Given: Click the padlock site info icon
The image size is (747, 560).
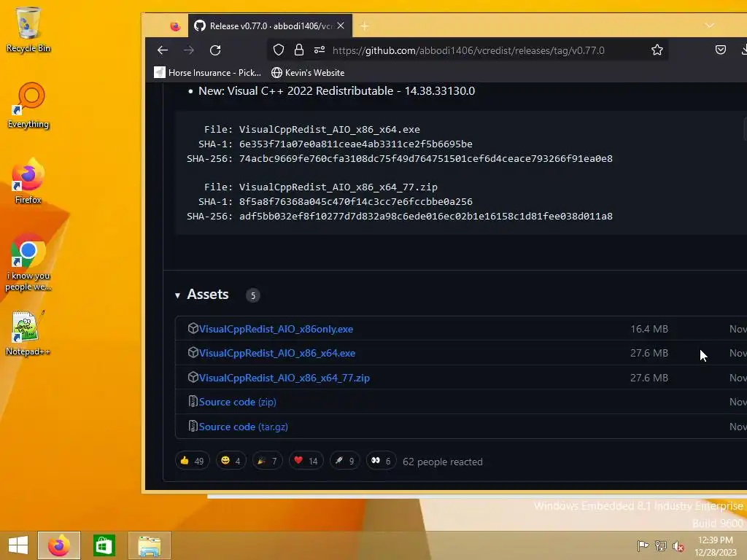Looking at the screenshot, I should pos(299,50).
